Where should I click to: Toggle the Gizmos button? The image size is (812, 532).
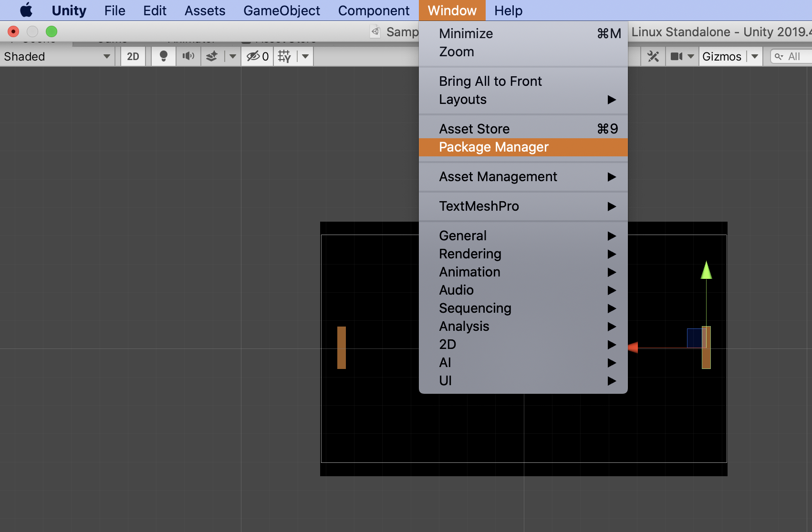[721, 56]
